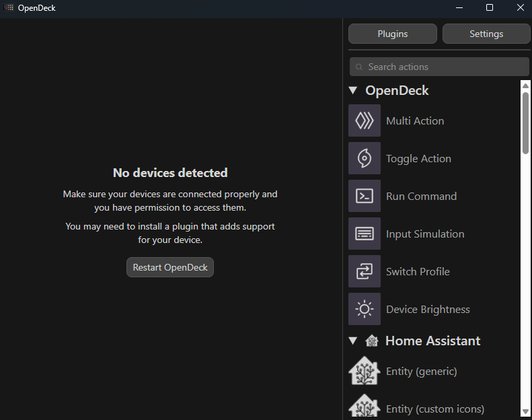Select the Entity (generic) label
Screen dimensions: 532x420
click(x=422, y=372)
